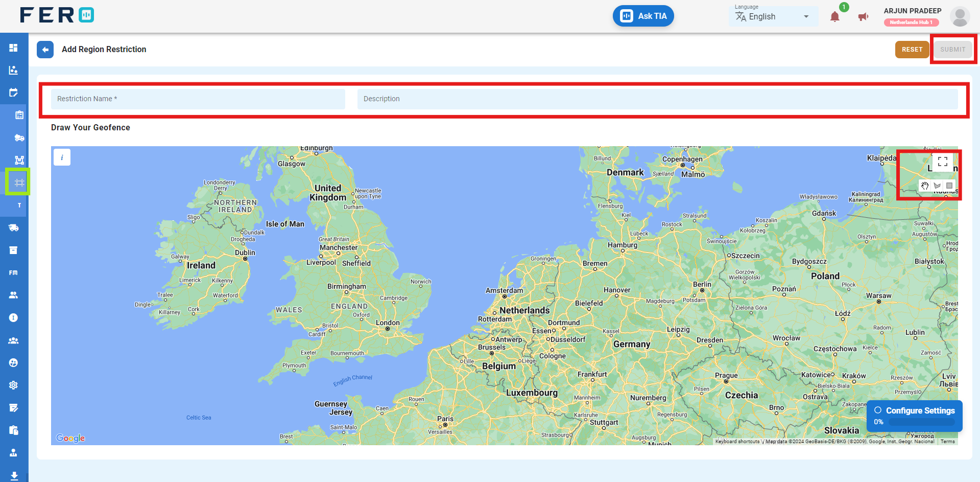The height and width of the screenshot is (482, 980).
Task: Open the calendar edit icon in sidebar
Action: pyautogui.click(x=13, y=93)
